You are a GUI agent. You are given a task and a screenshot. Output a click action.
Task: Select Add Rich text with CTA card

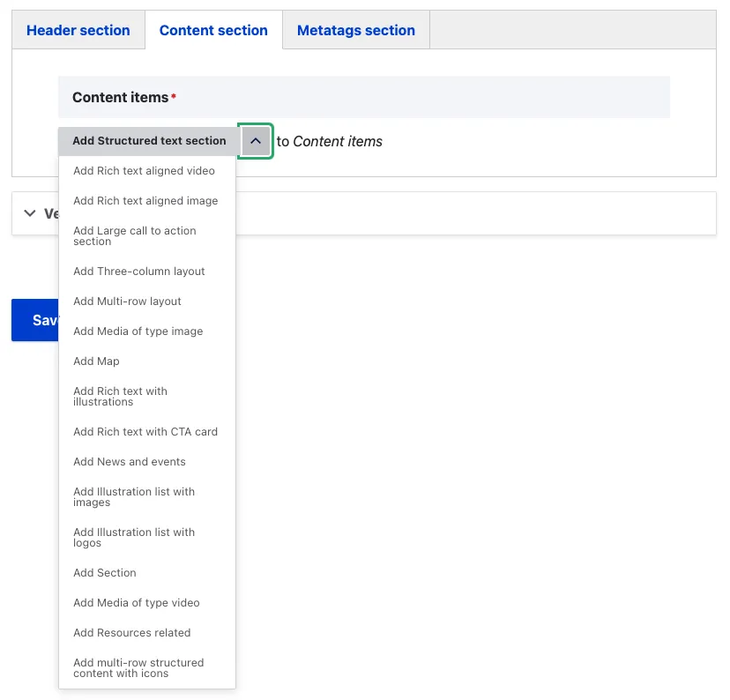(145, 432)
